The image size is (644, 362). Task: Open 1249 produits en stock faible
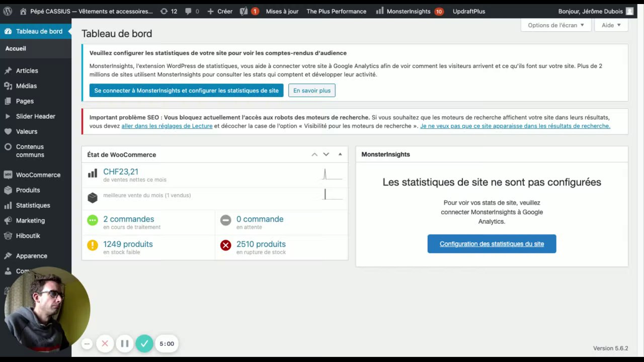(x=148, y=247)
